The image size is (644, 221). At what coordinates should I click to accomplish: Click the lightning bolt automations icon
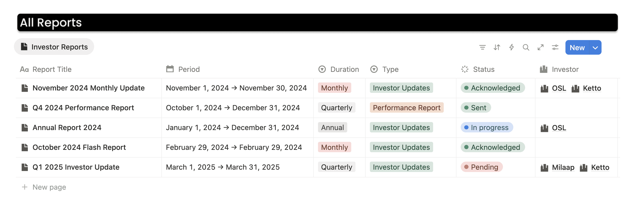pos(511,47)
